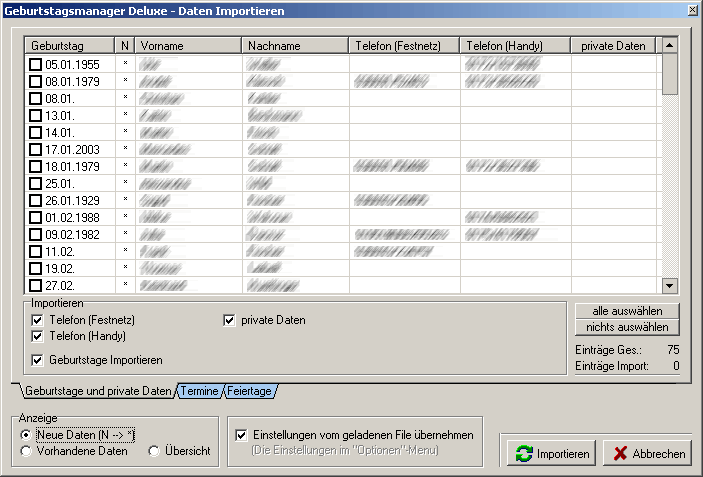This screenshot has width=703, height=477.
Task: Toggle Einstellungen vom geladenen File übernehmen
Action: tap(241, 435)
